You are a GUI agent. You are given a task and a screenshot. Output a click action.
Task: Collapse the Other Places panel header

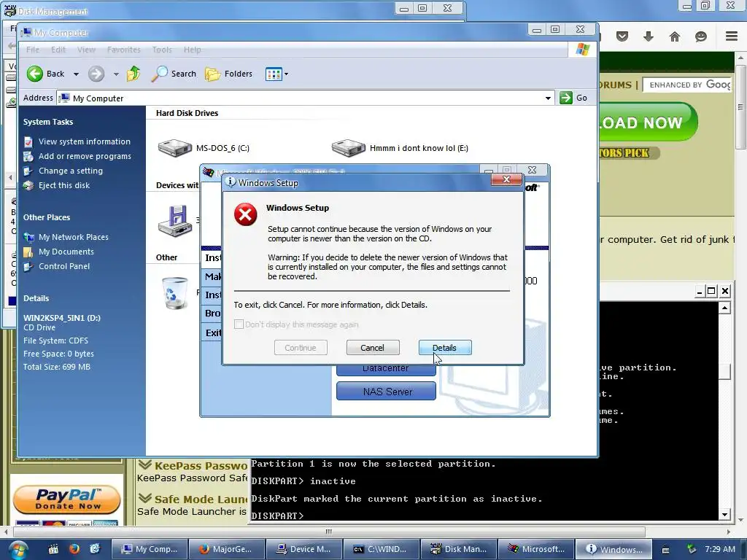(x=47, y=217)
